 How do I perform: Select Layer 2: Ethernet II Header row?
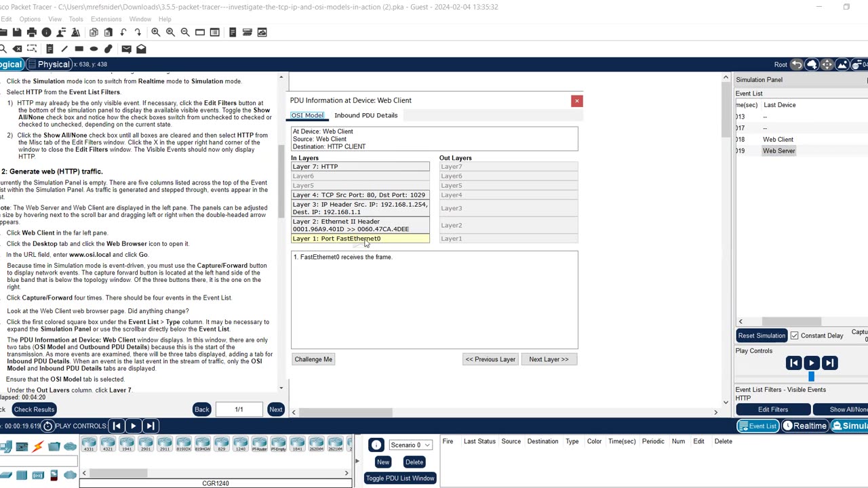pyautogui.click(x=360, y=226)
